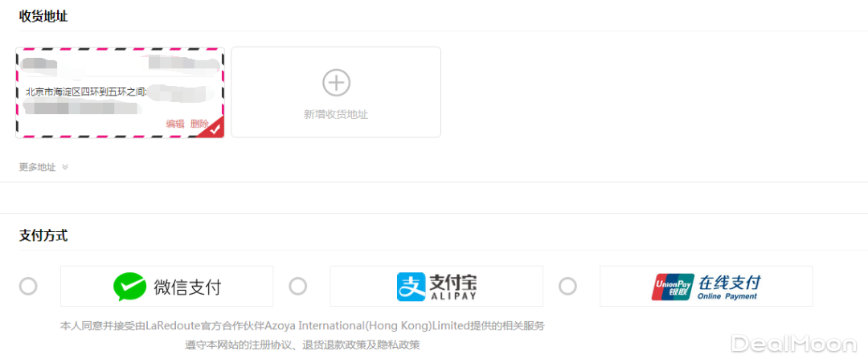Click the 新增收货地址 label
Image resolution: width=868 pixels, height=363 pixels.
[336, 115]
